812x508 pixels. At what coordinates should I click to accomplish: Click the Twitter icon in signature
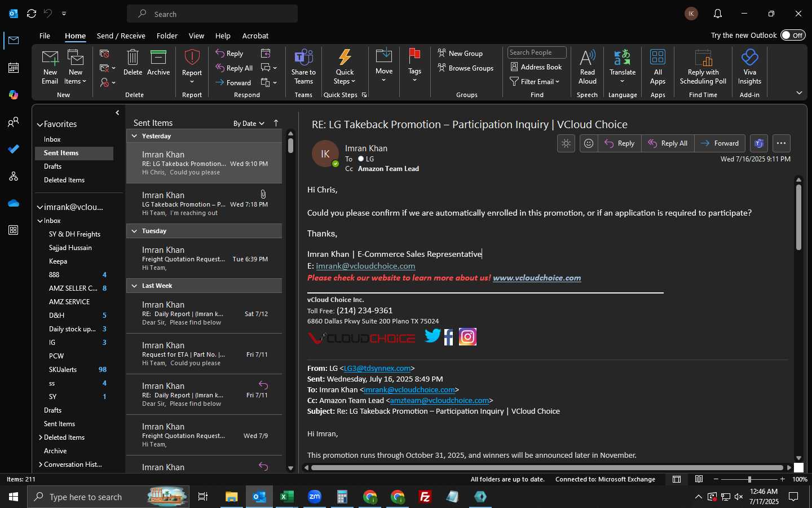pos(433,336)
